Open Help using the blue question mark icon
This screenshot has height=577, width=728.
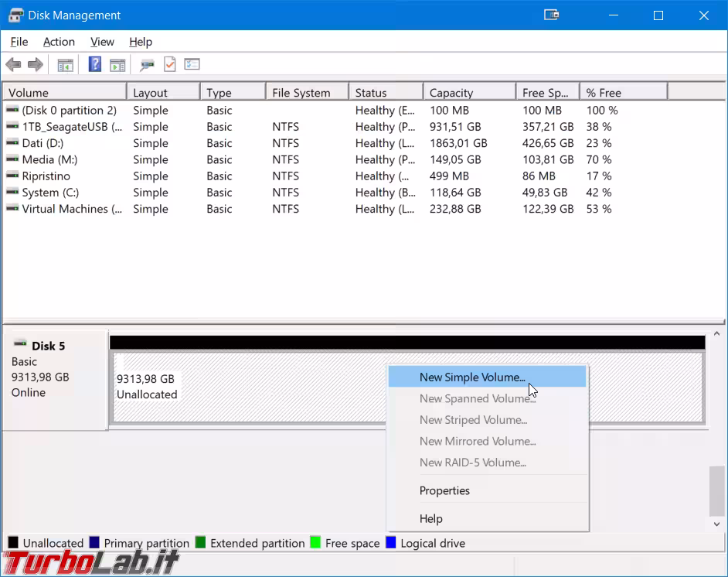(94, 64)
